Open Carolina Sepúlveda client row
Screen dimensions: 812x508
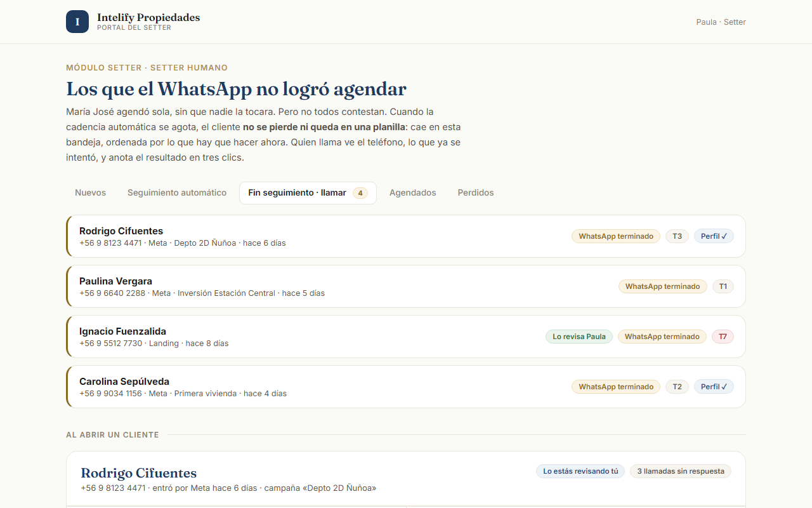click(406, 387)
